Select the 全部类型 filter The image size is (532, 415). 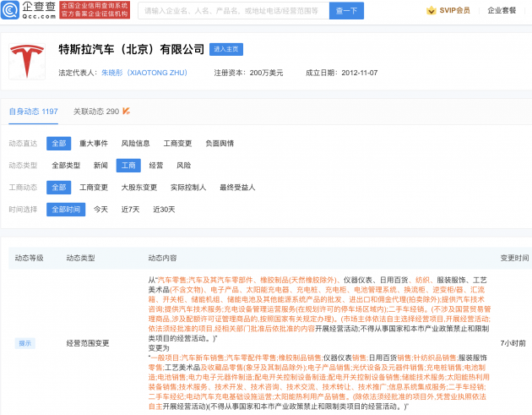[66, 166]
